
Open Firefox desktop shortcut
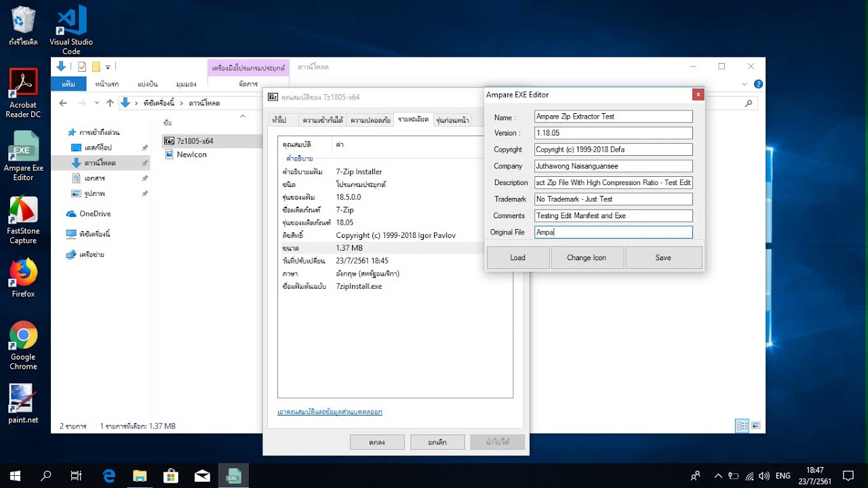[x=23, y=278]
